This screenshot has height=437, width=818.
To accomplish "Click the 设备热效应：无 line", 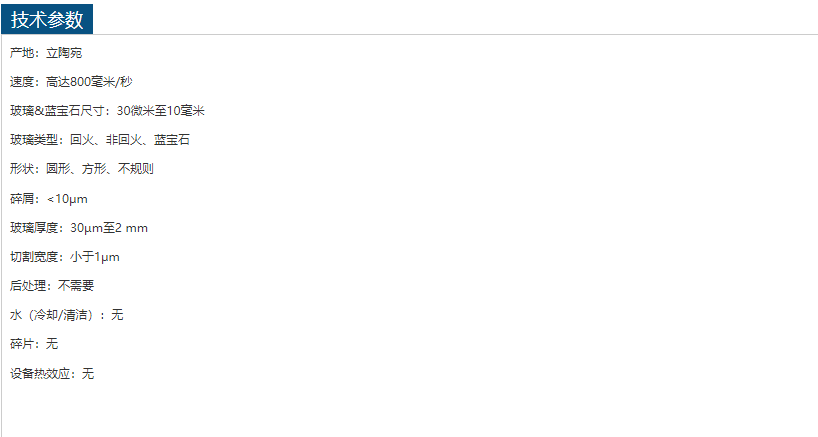I will [x=52, y=373].
